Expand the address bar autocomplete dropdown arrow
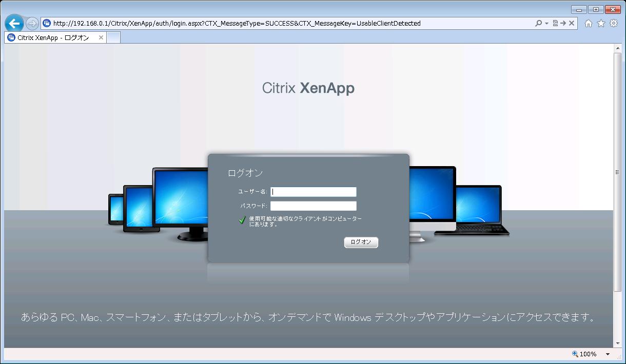 tap(546, 24)
